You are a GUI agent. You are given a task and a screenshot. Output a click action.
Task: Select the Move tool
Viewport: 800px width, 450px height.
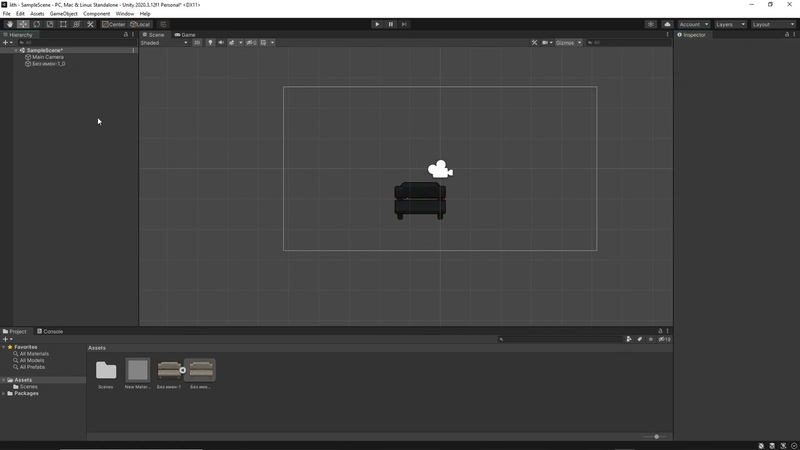(23, 24)
